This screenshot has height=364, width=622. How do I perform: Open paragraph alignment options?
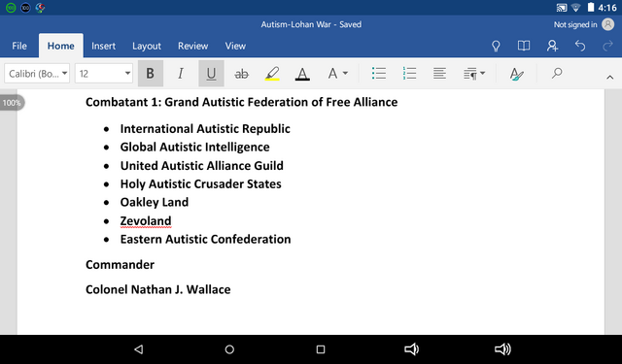pyautogui.click(x=439, y=73)
